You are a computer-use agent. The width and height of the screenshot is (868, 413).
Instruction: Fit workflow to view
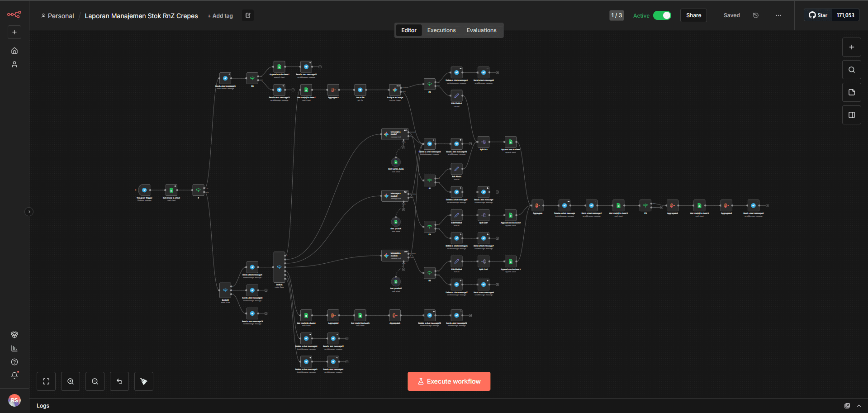pos(46,381)
